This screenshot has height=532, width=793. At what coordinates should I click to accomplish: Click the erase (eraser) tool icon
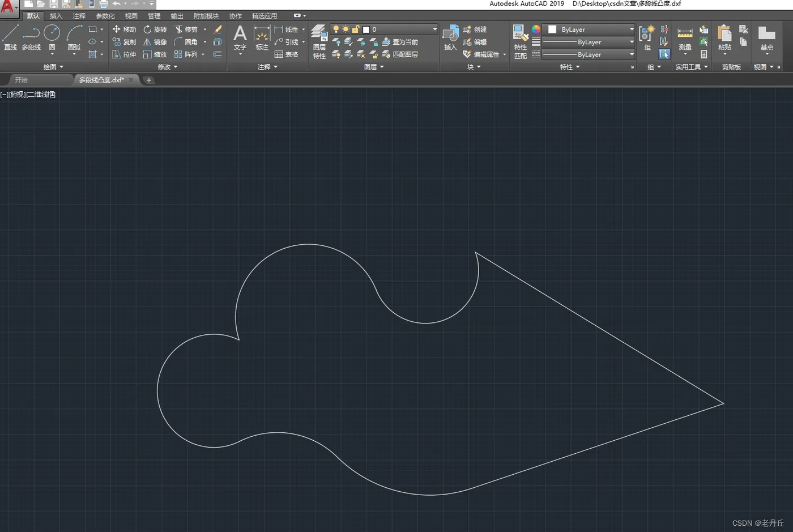click(218, 29)
